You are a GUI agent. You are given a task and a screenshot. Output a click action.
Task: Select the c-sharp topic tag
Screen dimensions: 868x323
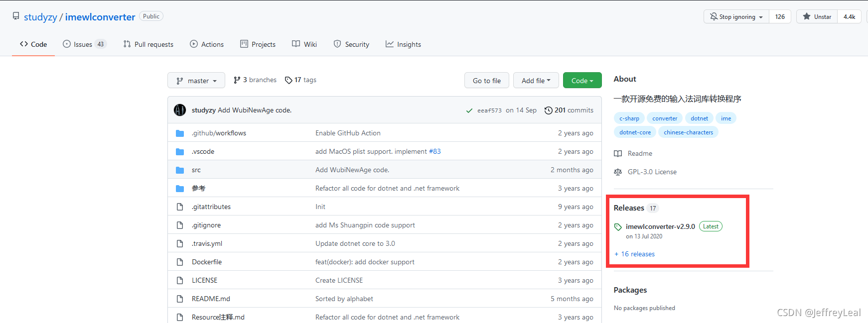tap(629, 118)
